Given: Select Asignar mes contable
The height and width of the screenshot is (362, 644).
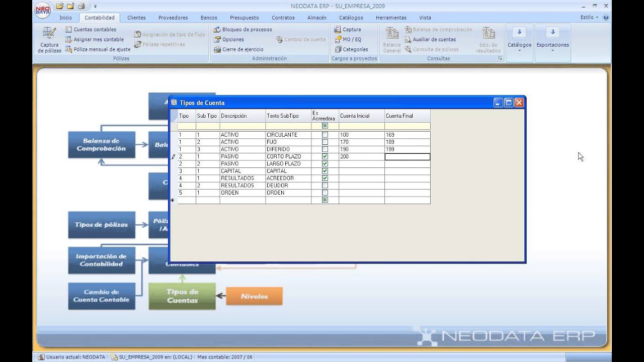Looking at the screenshot, I should (x=95, y=39).
